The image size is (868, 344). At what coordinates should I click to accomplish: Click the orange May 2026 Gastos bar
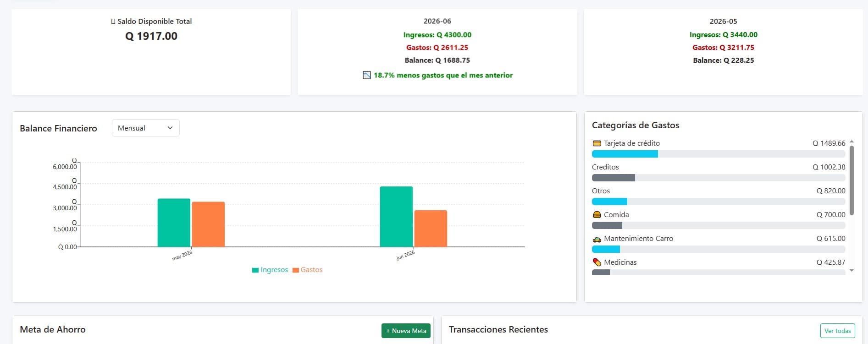pos(208,224)
